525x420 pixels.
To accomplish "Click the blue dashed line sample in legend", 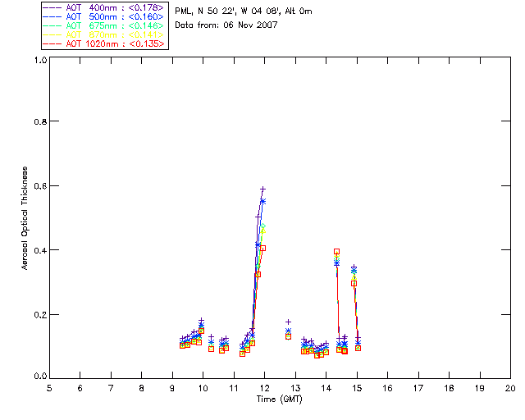I will pyautogui.click(x=52, y=16).
